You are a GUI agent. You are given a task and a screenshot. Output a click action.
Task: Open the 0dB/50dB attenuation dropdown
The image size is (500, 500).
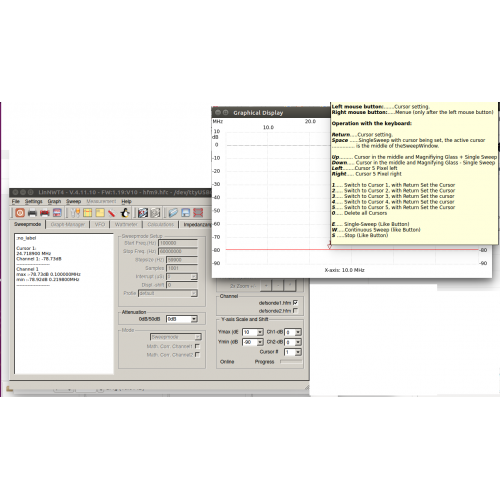(182, 319)
